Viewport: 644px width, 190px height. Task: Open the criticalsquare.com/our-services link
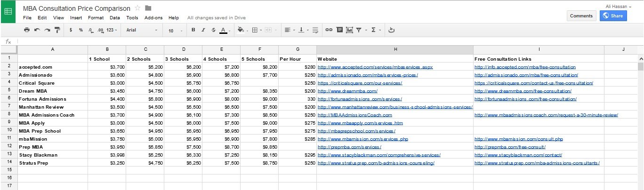pos(360,83)
